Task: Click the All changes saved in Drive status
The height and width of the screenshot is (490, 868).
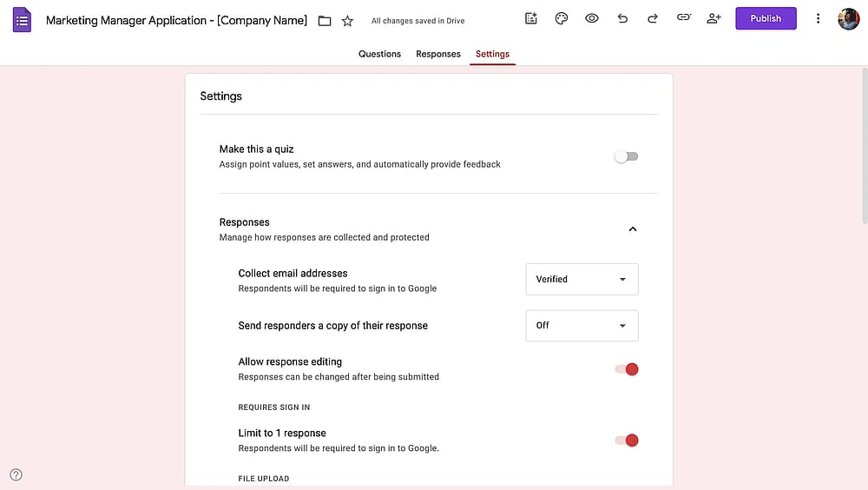Action: [x=418, y=21]
